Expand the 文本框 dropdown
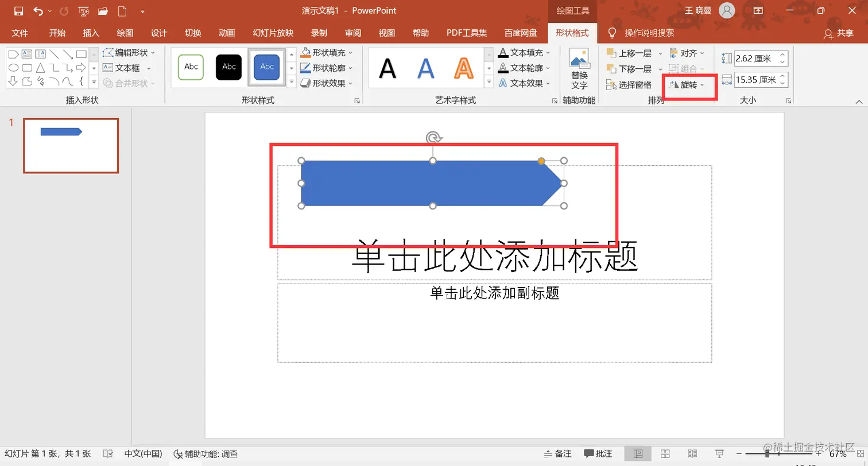Image resolution: width=868 pixels, height=466 pixels. (x=126, y=68)
